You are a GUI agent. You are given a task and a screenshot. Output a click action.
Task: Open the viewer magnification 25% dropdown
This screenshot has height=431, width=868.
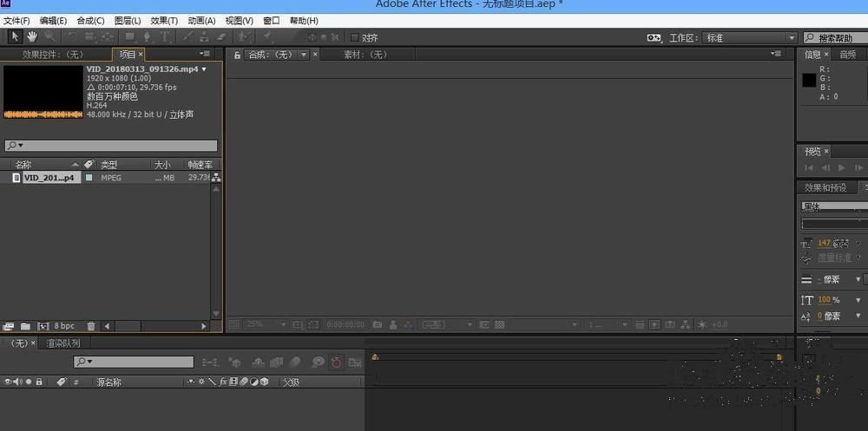[266, 324]
